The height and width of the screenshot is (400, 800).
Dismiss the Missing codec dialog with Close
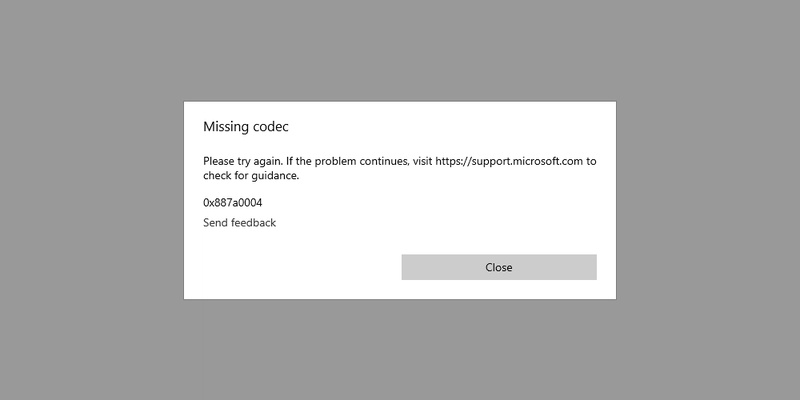pos(498,267)
